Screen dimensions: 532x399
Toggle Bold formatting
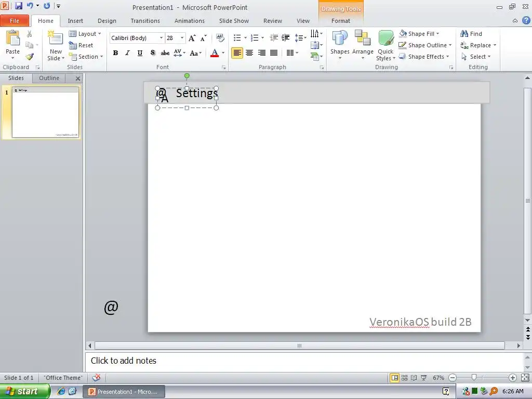[x=116, y=53]
